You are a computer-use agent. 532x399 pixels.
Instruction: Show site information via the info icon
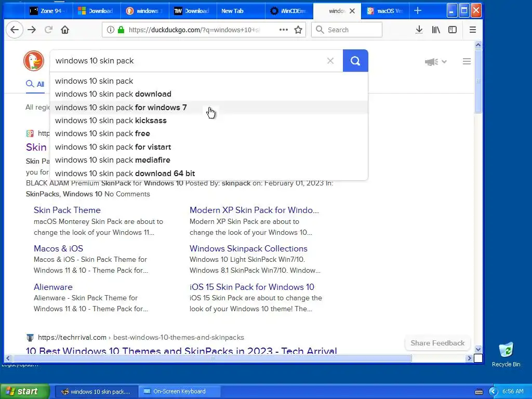click(110, 30)
